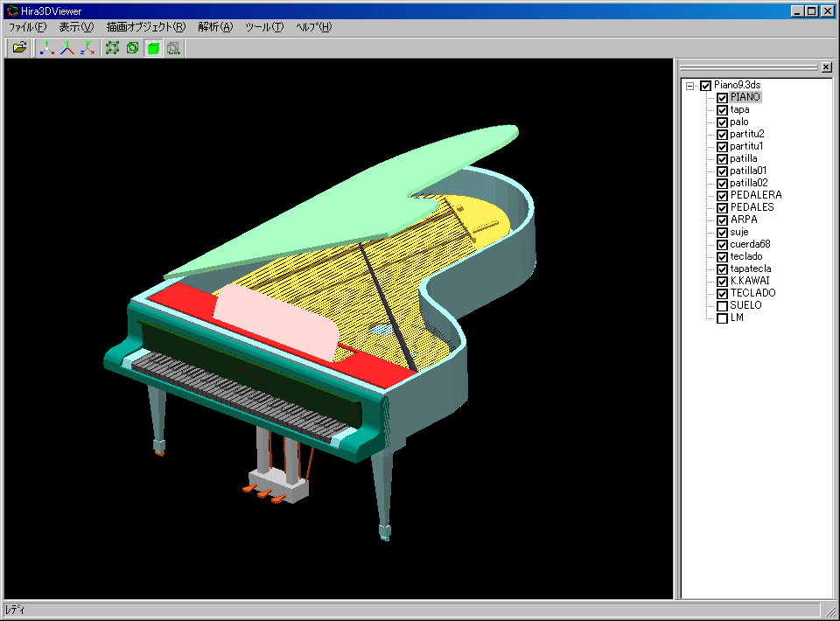Viewport: 840px width, 621px height.
Task: Select the K.KAWAI tree label
Action: [750, 281]
